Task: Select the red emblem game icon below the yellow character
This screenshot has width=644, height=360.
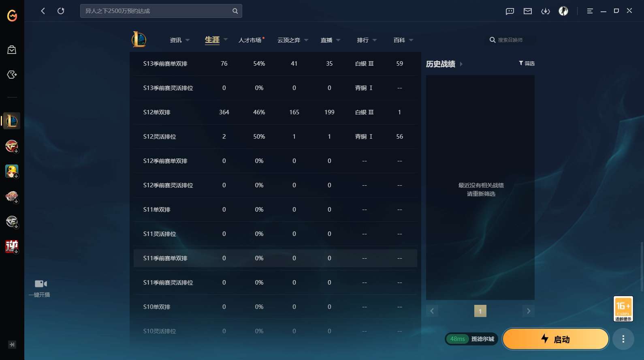Action: pos(12,196)
